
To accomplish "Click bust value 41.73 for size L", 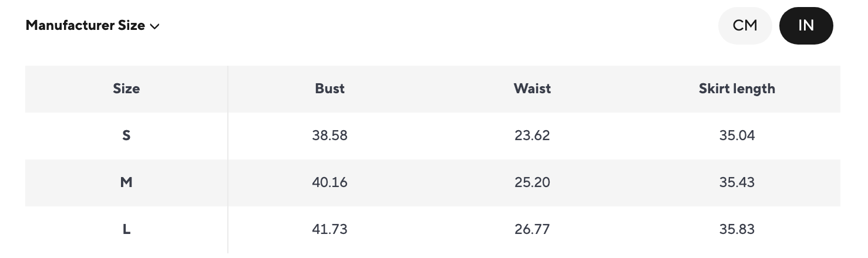I will point(329,229).
